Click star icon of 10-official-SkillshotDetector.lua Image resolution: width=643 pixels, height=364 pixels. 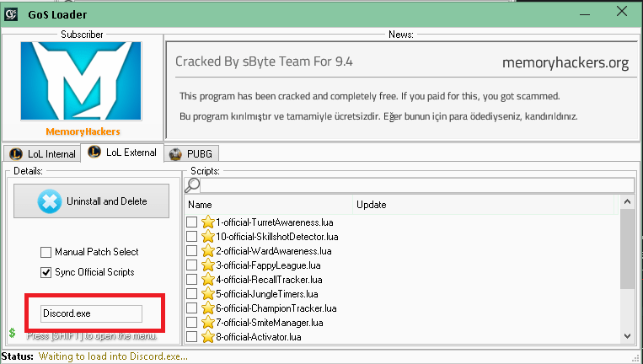pyautogui.click(x=208, y=236)
